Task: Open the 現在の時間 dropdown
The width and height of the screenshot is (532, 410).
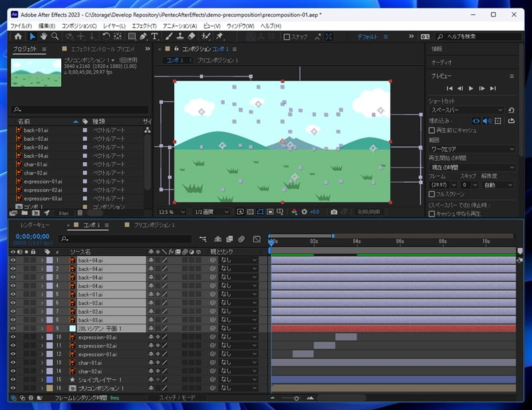Action: pyautogui.click(x=472, y=167)
